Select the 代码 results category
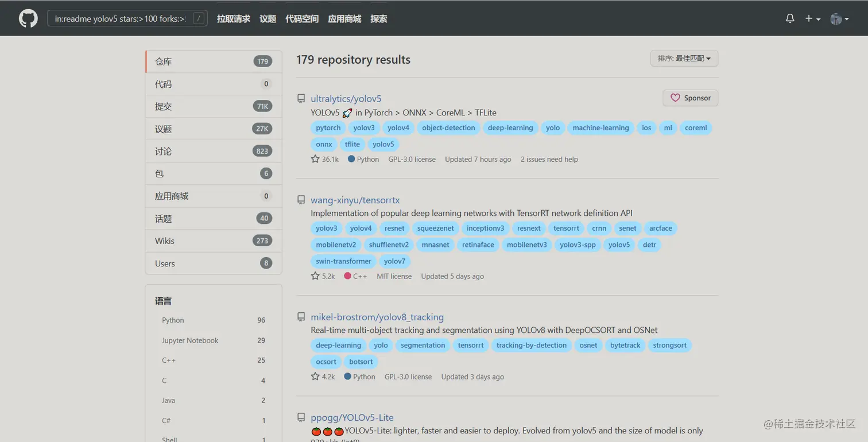 click(x=214, y=84)
